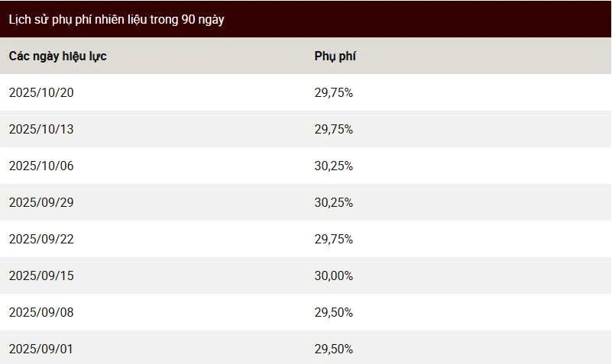Select the 'Phụ phí' column header
Image resolution: width=612 pixels, height=364 pixels.
(335, 56)
